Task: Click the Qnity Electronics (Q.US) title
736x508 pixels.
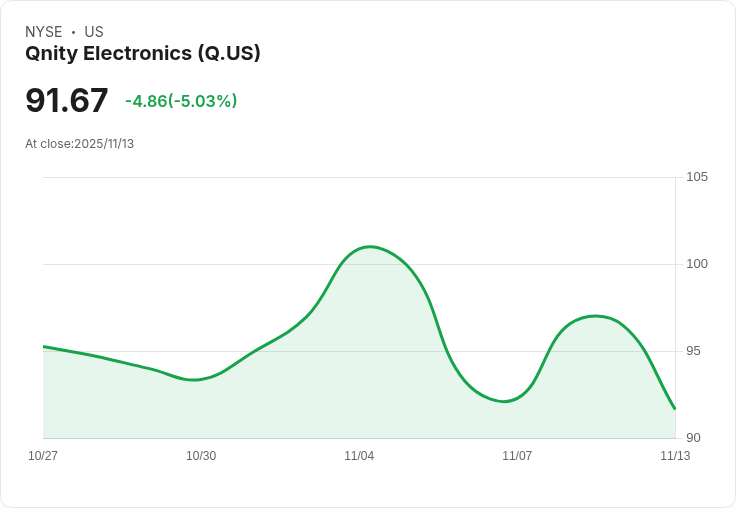Action: pyautogui.click(x=143, y=54)
